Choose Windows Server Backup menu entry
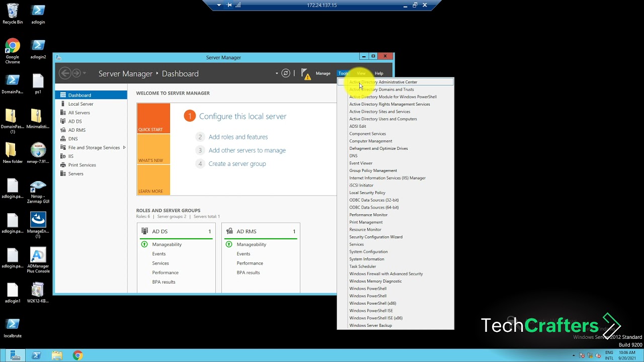 coord(395,325)
